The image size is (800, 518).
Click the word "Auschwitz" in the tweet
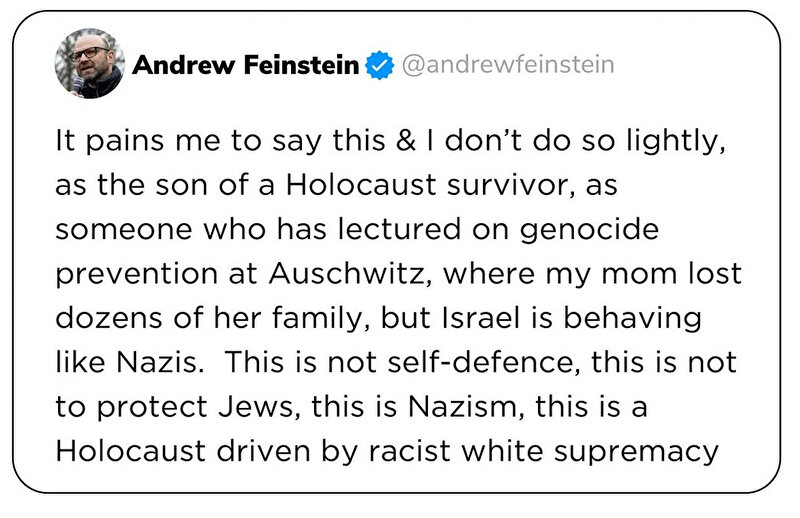[x=347, y=274]
